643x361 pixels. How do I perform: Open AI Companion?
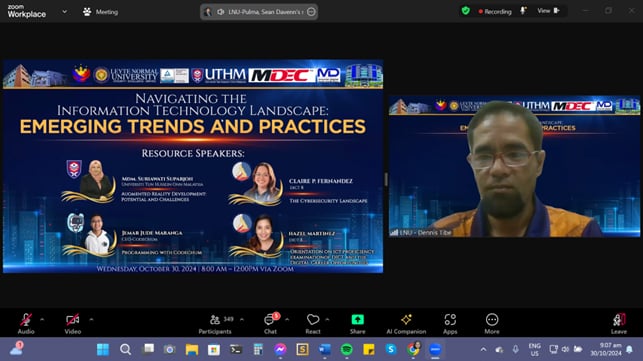406,323
